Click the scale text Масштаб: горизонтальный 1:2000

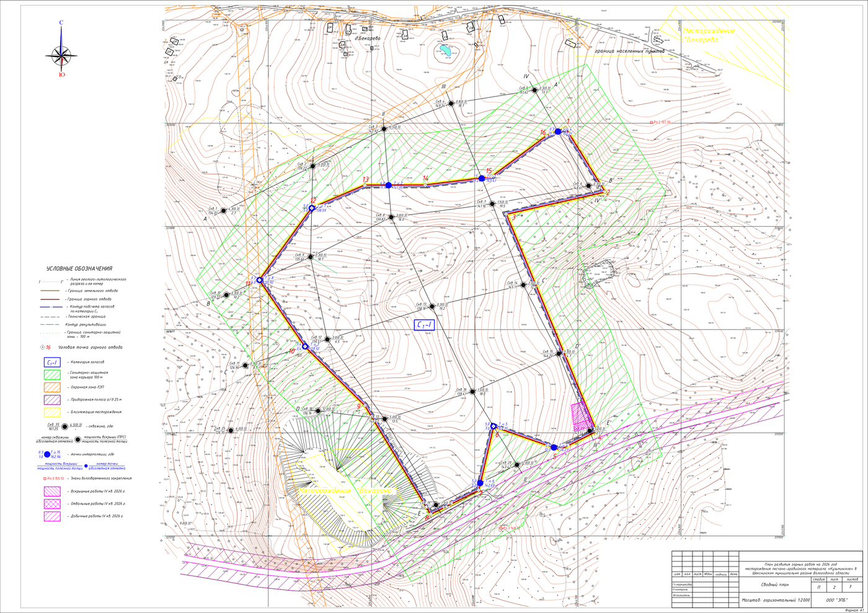click(776, 601)
